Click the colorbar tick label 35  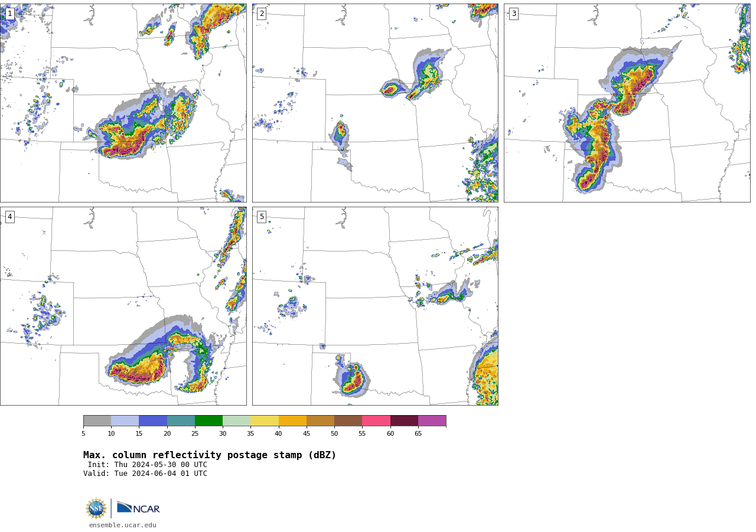click(x=250, y=434)
